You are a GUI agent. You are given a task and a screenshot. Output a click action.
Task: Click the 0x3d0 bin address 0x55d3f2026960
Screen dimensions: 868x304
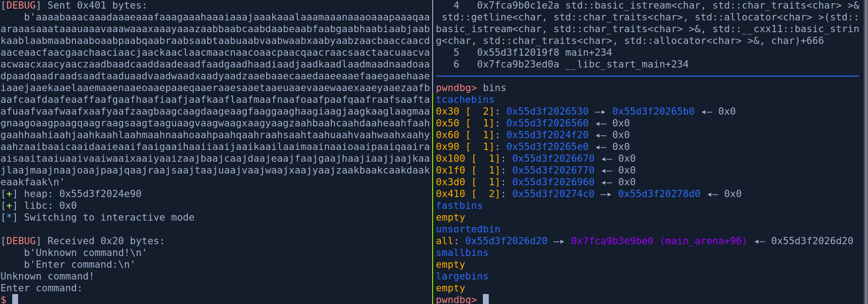point(553,182)
